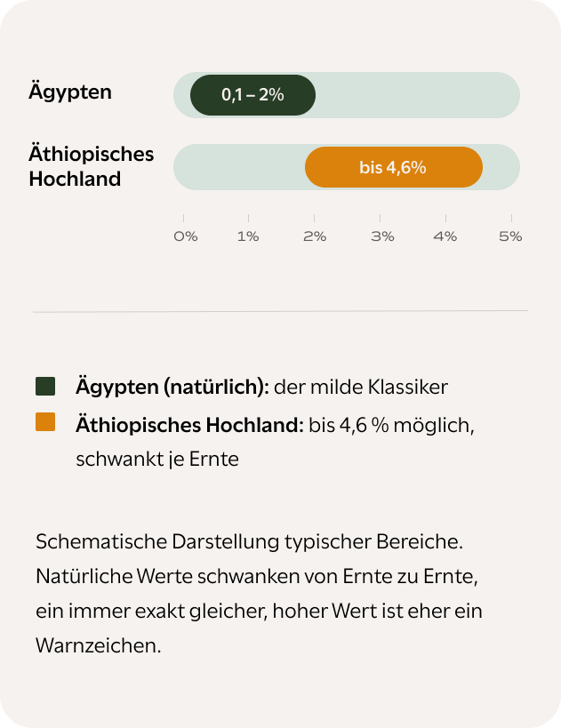Click the orange bis 4,6% bar
Image resolution: width=561 pixels, height=728 pixels.
click(x=393, y=167)
